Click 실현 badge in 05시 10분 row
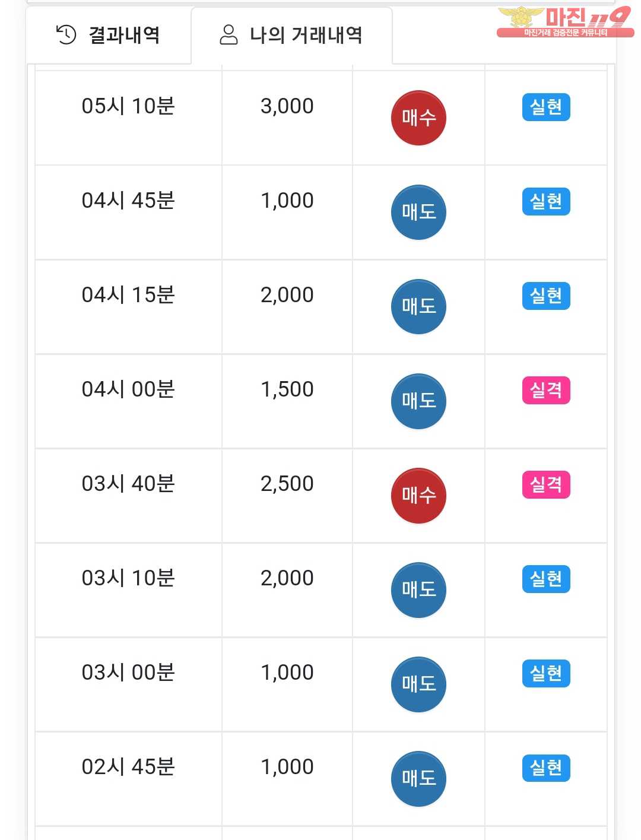The image size is (641, 840). click(x=546, y=107)
